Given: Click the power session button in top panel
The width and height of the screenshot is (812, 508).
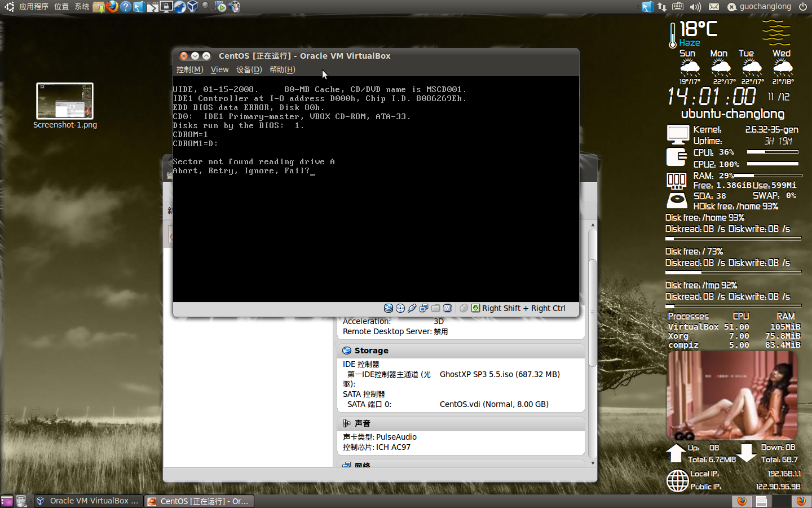Looking at the screenshot, I should tap(803, 7).
